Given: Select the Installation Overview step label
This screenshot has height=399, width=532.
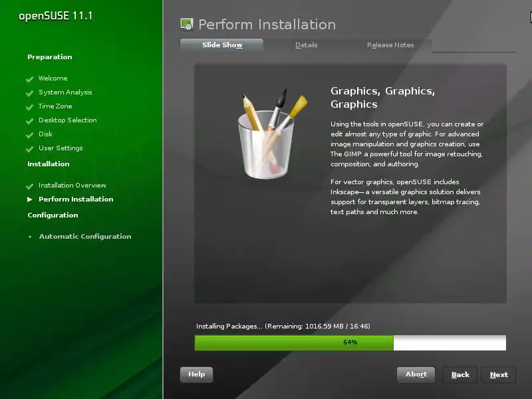Looking at the screenshot, I should pyautogui.click(x=72, y=186).
